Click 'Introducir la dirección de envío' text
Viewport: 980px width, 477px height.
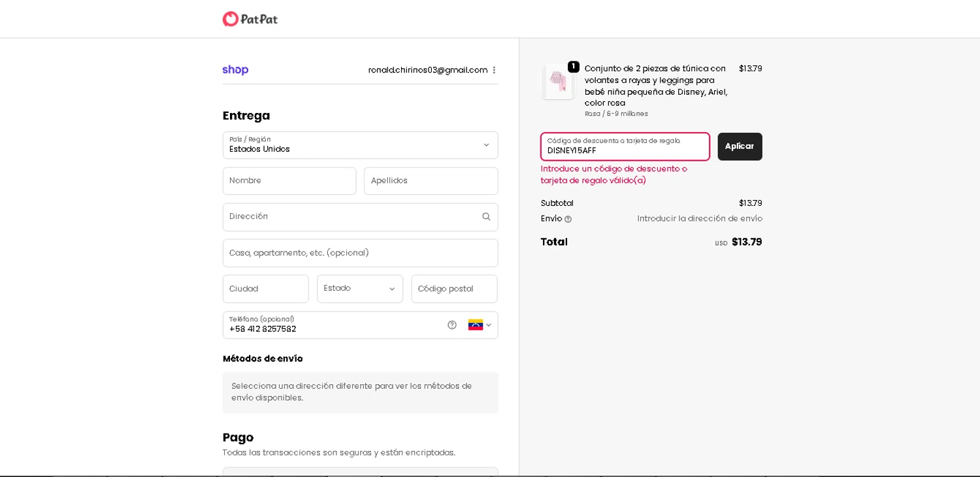click(x=700, y=218)
